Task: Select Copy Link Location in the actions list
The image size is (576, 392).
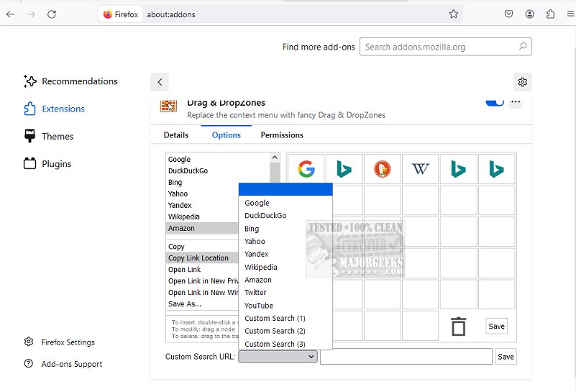Action: point(202,258)
